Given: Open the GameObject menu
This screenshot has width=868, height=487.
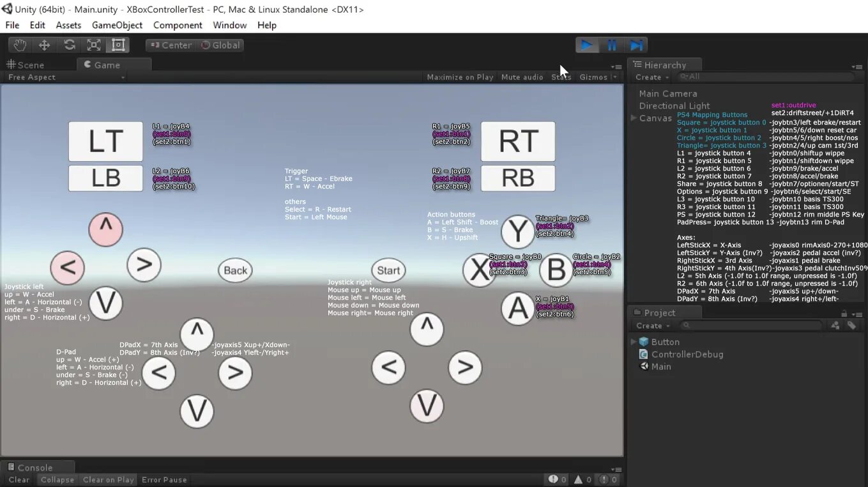Looking at the screenshot, I should pyautogui.click(x=118, y=25).
